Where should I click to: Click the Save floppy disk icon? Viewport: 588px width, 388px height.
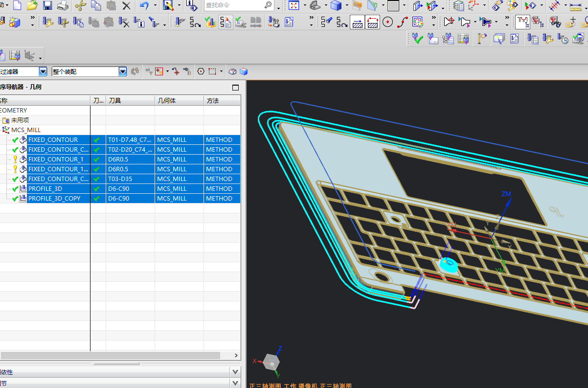47,6
